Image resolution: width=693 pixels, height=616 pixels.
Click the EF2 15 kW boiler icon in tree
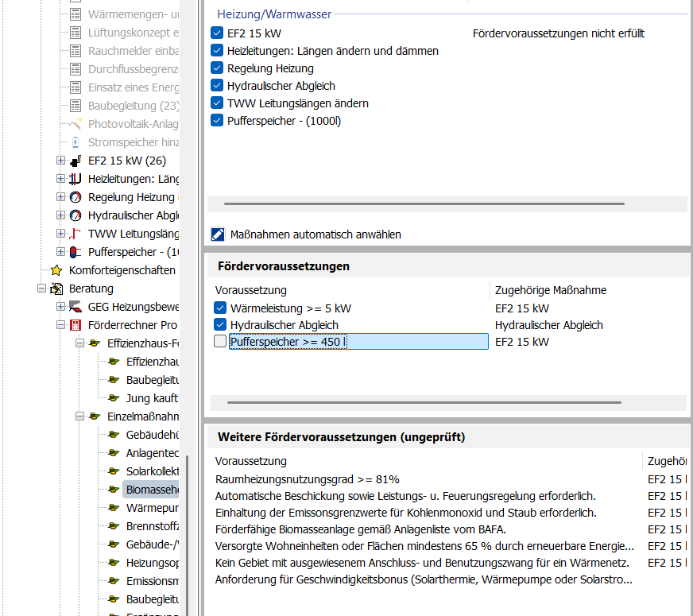pos(75,161)
